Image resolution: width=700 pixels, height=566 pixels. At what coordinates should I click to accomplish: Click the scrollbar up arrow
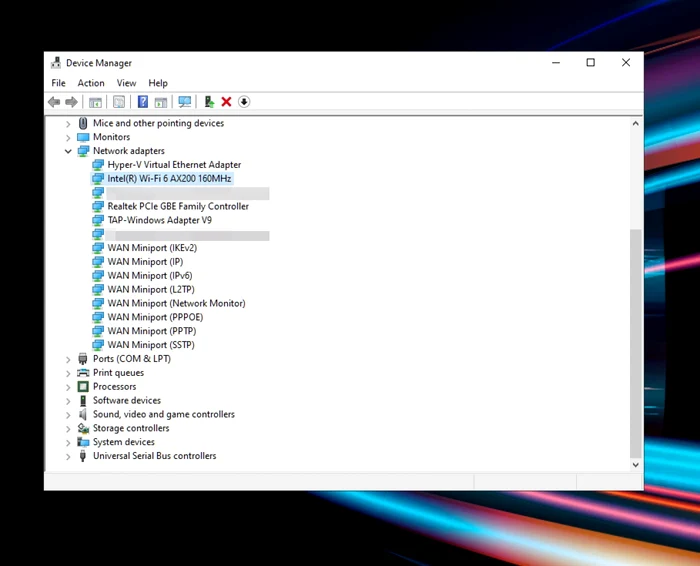(636, 123)
